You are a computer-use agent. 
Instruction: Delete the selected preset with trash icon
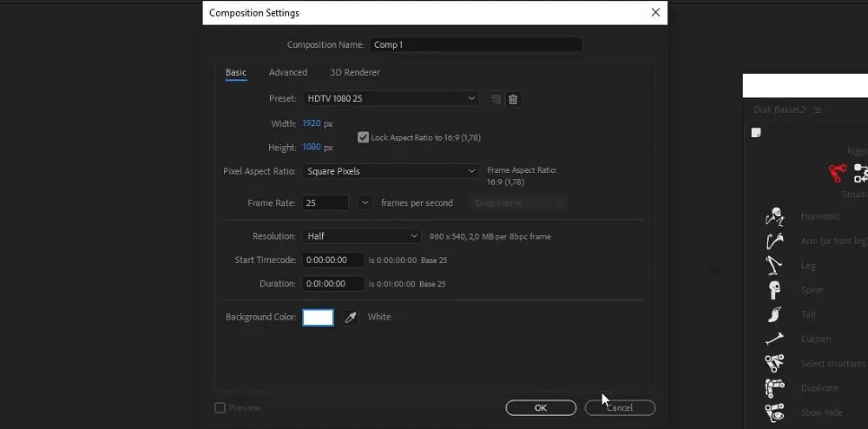click(513, 99)
